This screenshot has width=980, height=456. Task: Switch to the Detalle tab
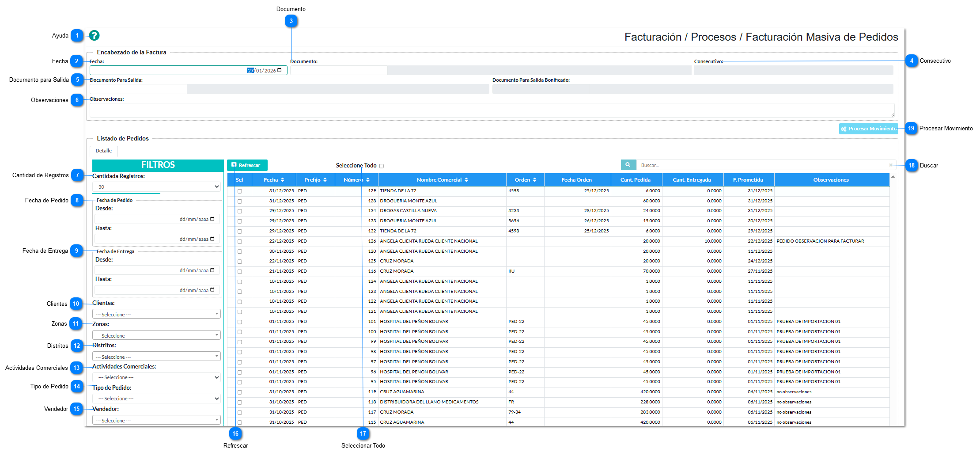(104, 151)
